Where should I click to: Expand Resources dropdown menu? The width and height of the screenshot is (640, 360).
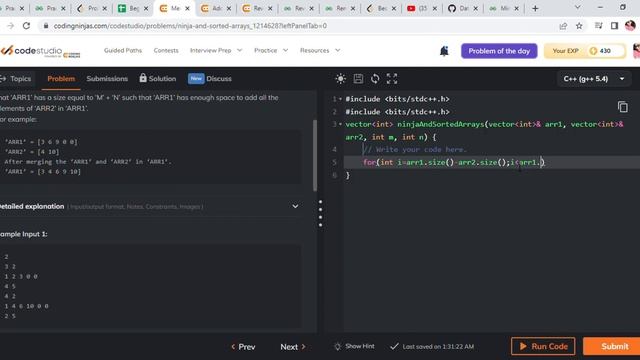[320, 50]
